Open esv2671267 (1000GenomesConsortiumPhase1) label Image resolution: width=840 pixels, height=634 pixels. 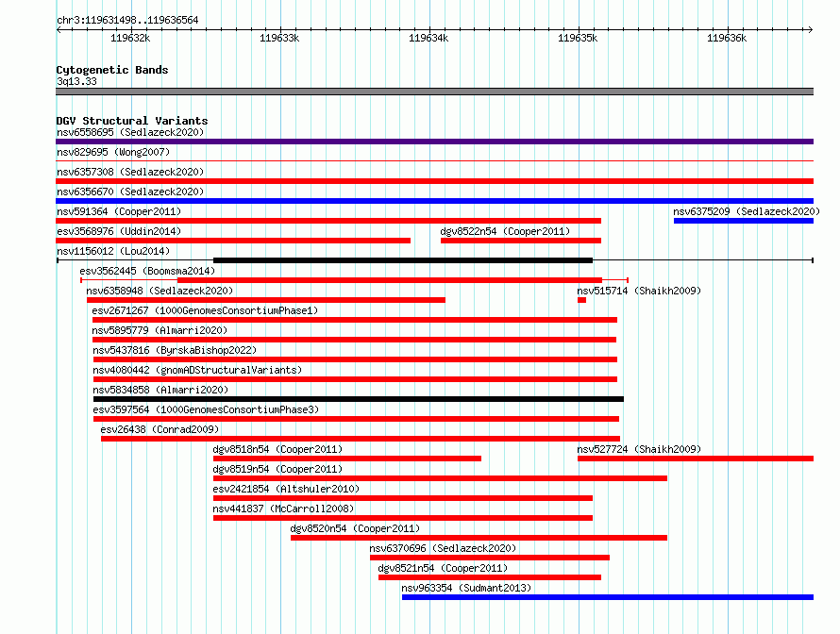(x=205, y=310)
